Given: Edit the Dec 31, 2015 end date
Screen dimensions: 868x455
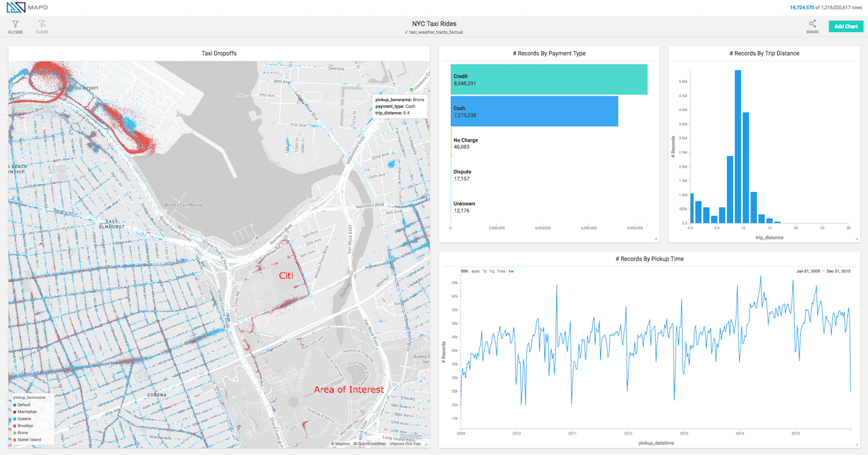Looking at the screenshot, I should pyautogui.click(x=839, y=271).
